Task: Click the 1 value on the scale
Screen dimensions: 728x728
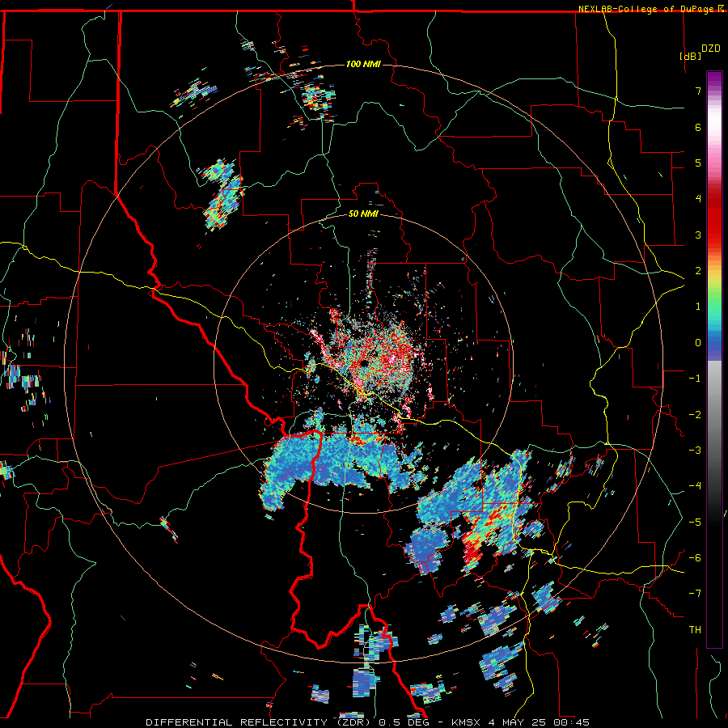Action: 698,307
